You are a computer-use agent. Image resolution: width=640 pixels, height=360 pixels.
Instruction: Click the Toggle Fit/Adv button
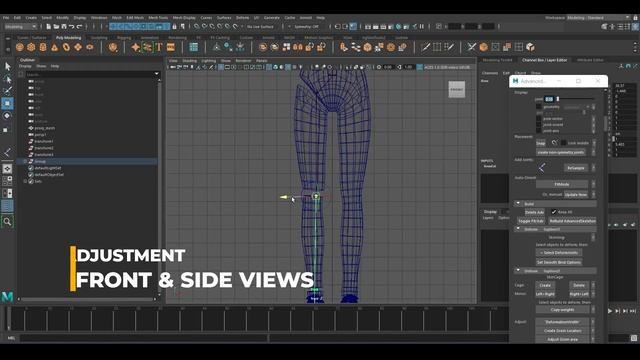tap(531, 221)
